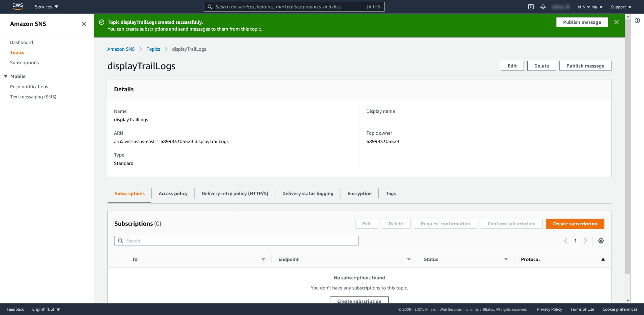Click the topic Delete button
The width and height of the screenshot is (644, 315).
542,66
